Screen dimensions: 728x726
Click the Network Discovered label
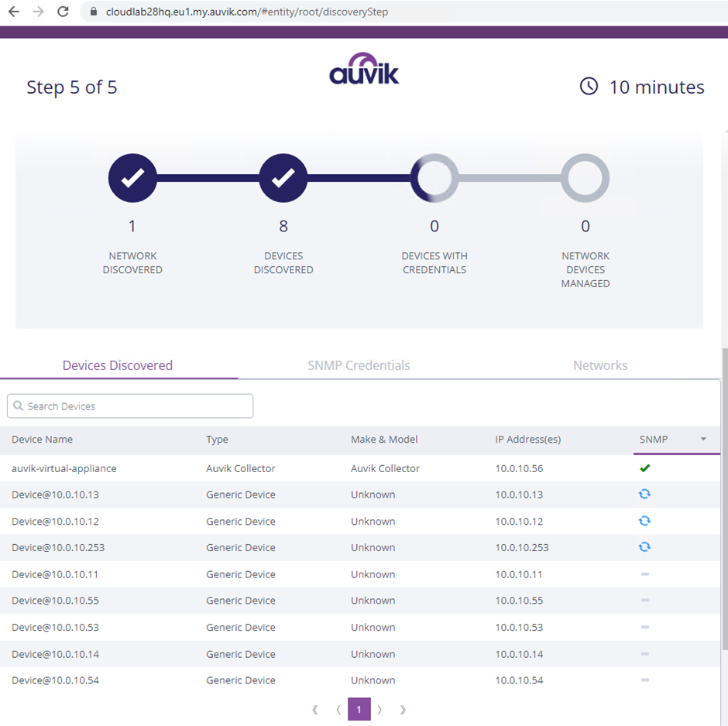132,262
